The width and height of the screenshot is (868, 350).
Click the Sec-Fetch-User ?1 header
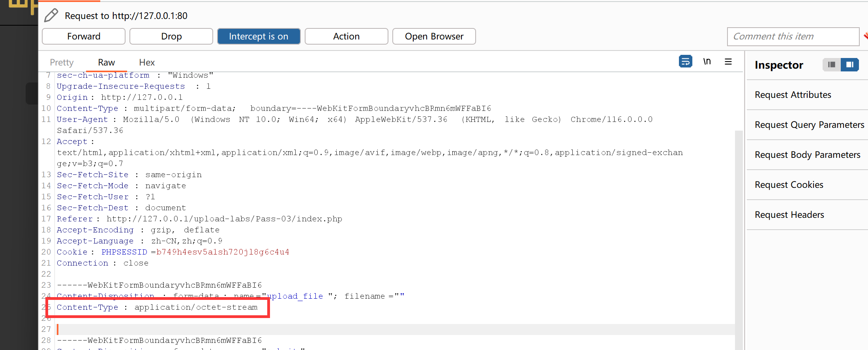(x=106, y=197)
